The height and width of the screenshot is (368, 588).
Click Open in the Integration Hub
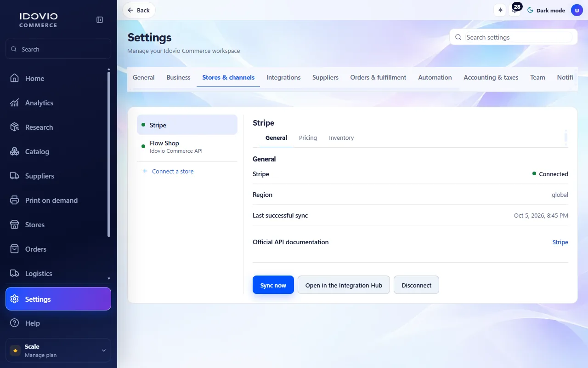pyautogui.click(x=344, y=285)
